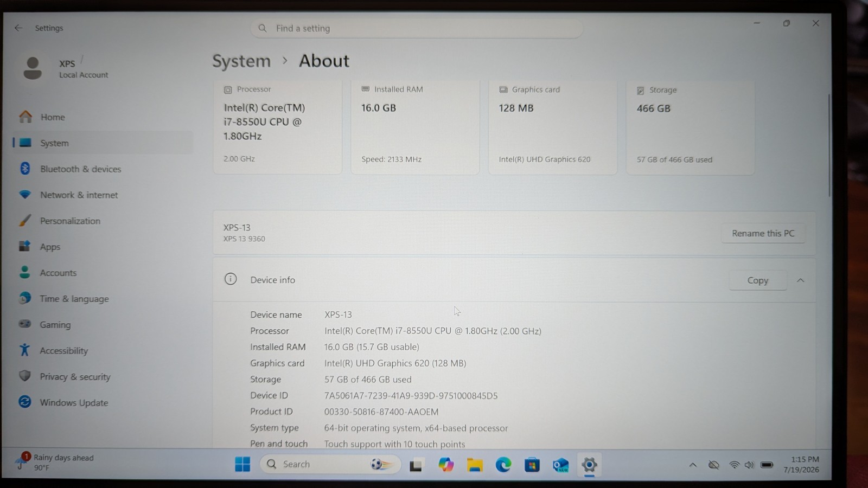Click the Processor card chip icon
The width and height of the screenshot is (868, 488).
click(228, 89)
